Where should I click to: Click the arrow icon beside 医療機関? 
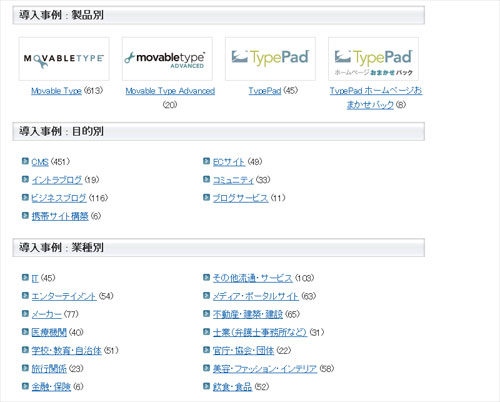pos(25,332)
